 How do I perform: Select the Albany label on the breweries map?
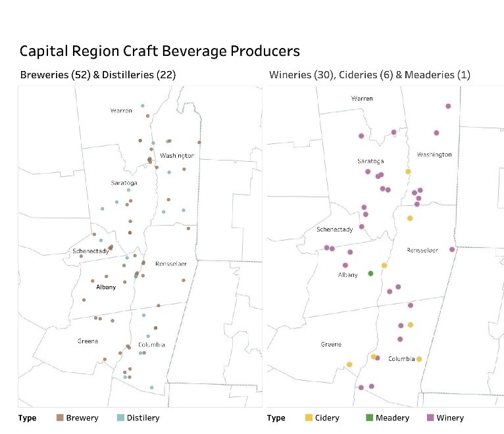point(106,287)
